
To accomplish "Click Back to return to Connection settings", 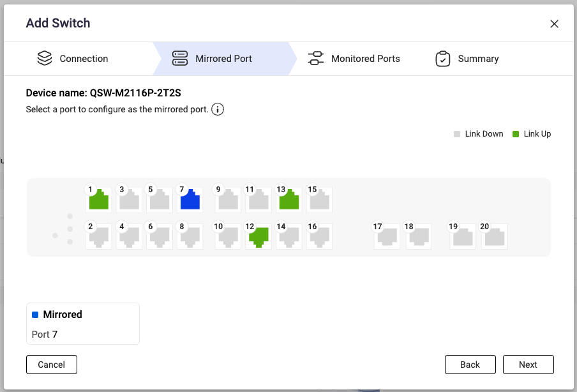I will click(470, 365).
